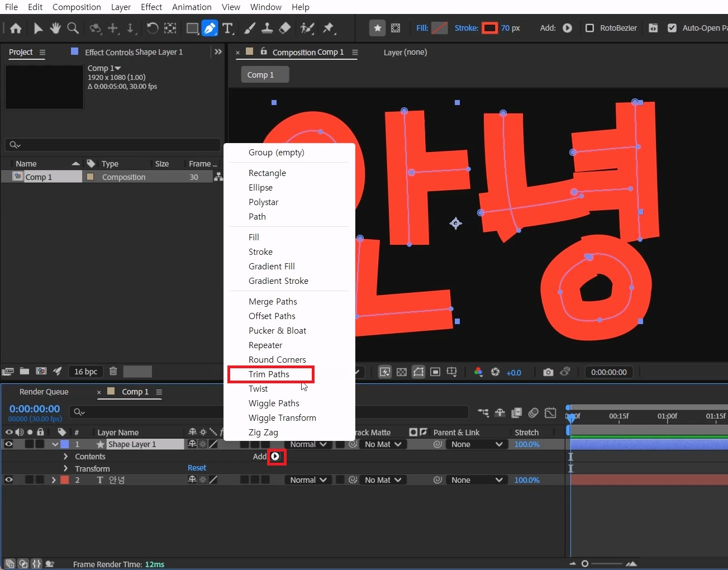728x570 pixels.
Task: Expand the 안녕 text layer arrow
Action: coord(54,480)
